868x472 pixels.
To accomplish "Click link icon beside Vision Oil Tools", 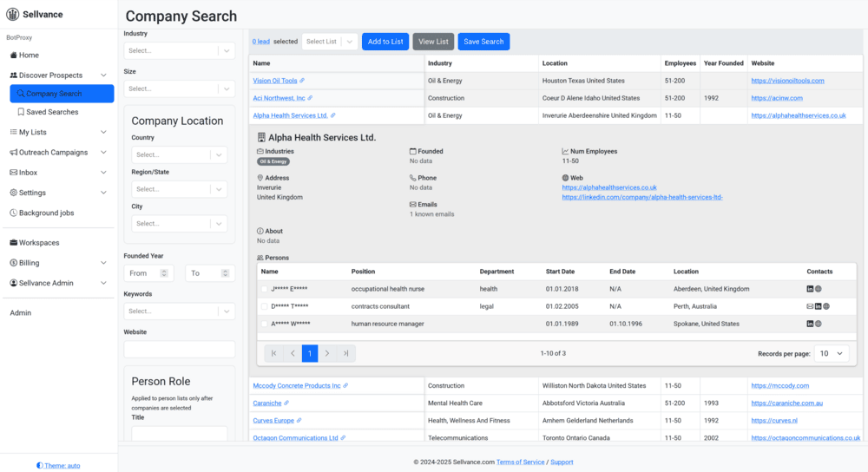I will pos(302,81).
